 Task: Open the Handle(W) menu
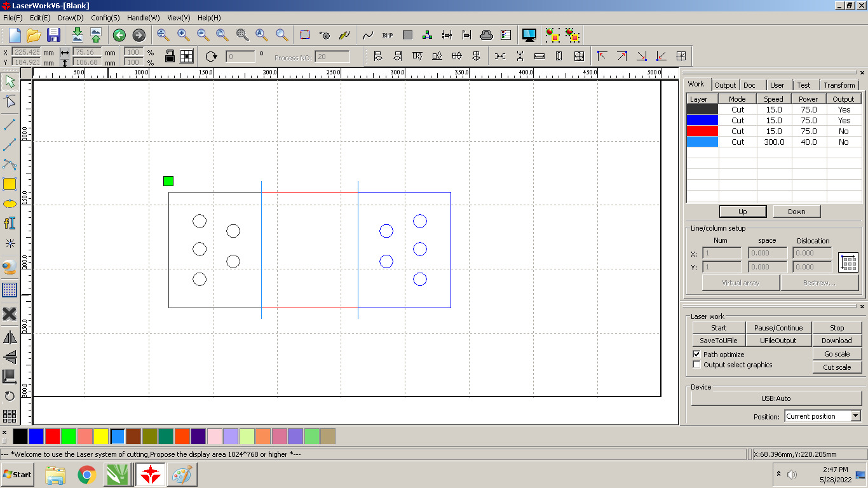(143, 18)
